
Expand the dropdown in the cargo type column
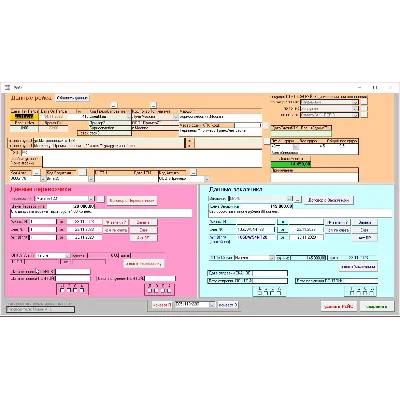128,117
